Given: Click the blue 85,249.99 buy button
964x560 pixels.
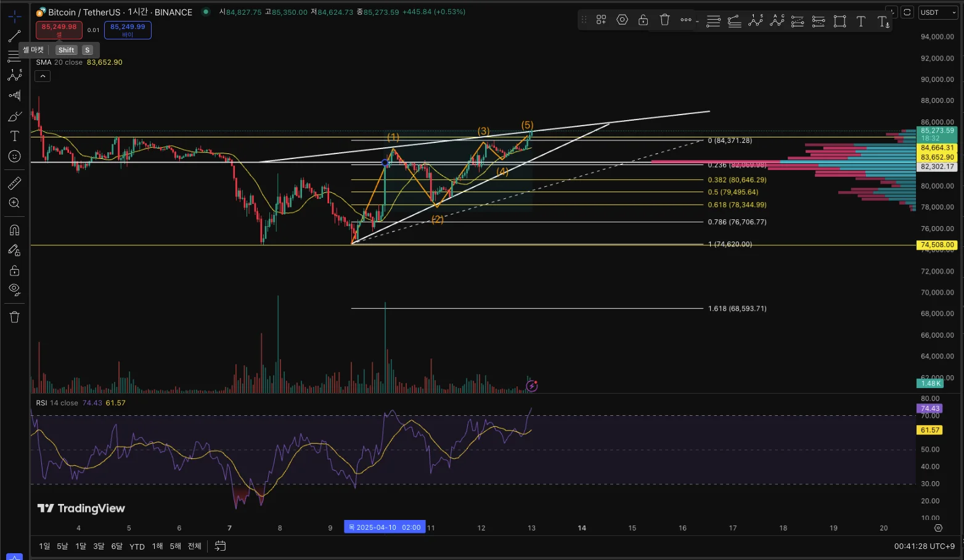Looking at the screenshot, I should tap(128, 30).
